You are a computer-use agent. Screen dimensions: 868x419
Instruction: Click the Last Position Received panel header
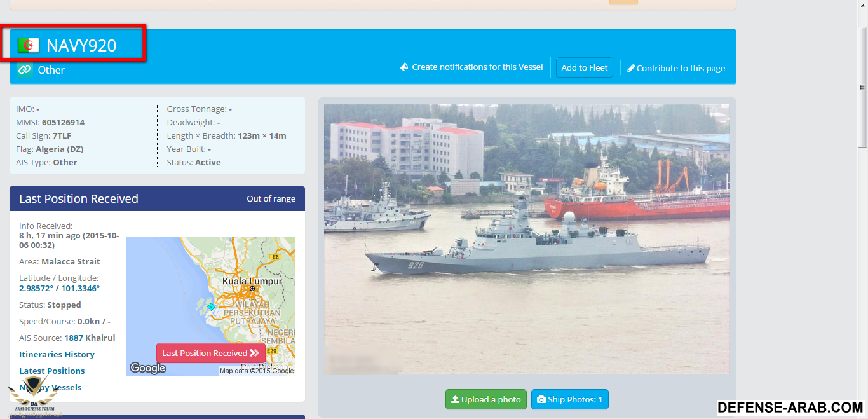157,198
